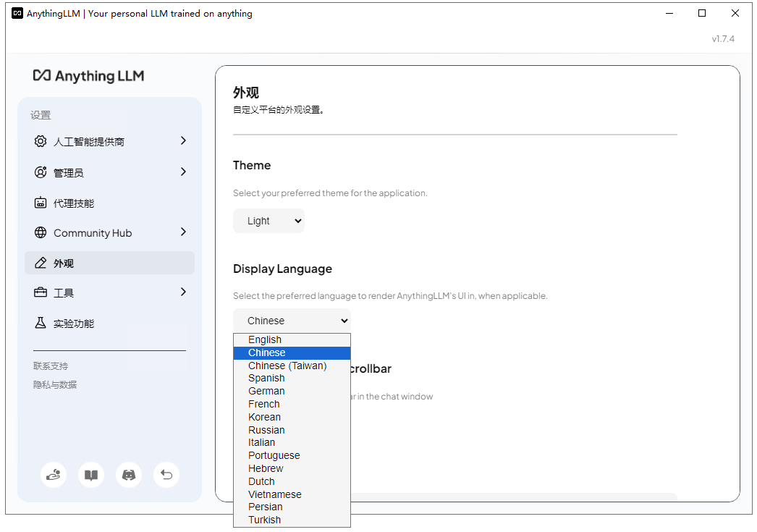Open the documentation book icon button
This screenshot has width=757, height=532.
pyautogui.click(x=91, y=475)
